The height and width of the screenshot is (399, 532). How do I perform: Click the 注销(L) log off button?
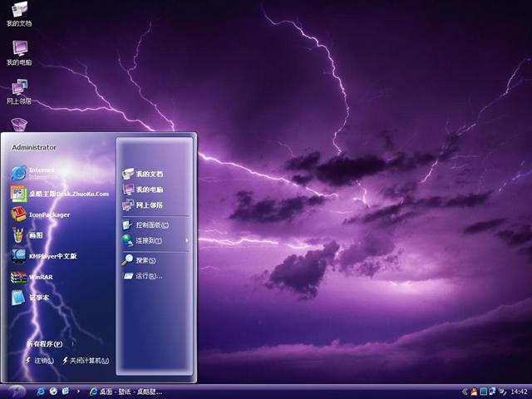point(40,360)
